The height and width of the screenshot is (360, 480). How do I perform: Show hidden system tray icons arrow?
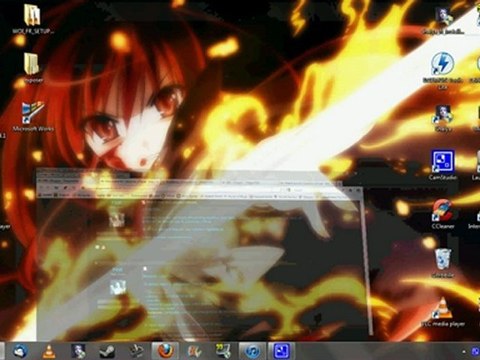pos(464,351)
